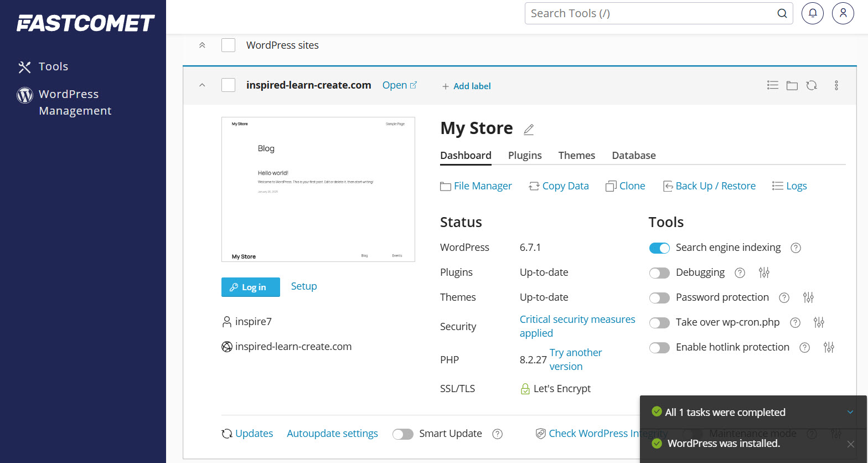The height and width of the screenshot is (463, 868).
Task: Click Copy Data
Action: click(559, 186)
